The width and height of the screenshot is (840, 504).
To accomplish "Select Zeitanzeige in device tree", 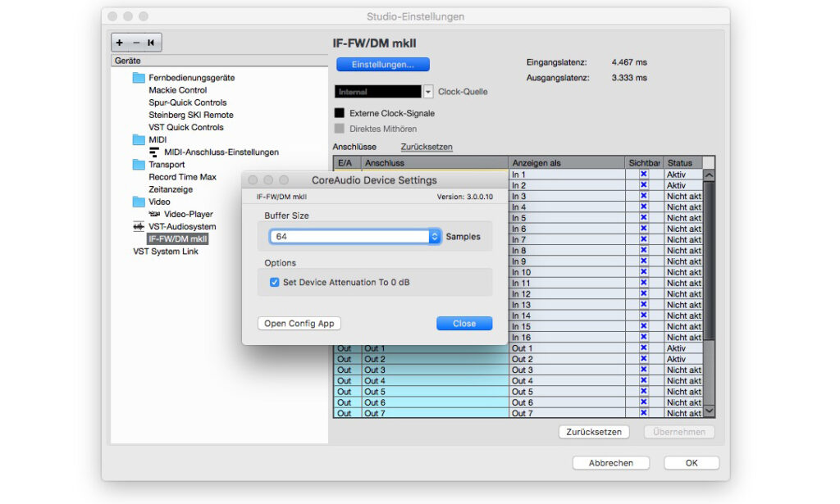I will 171,188.
